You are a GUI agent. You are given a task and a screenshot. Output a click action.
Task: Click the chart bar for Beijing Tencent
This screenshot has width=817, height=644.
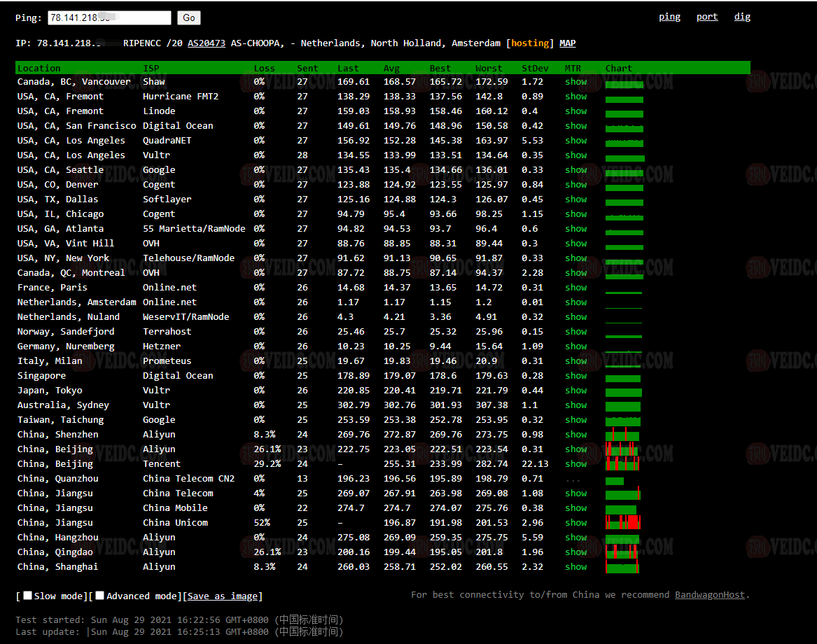point(622,464)
